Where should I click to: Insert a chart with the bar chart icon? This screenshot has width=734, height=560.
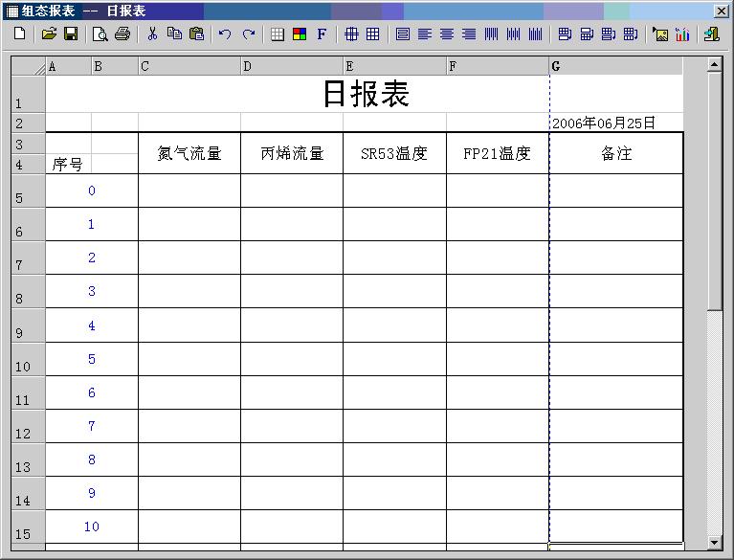coord(682,34)
